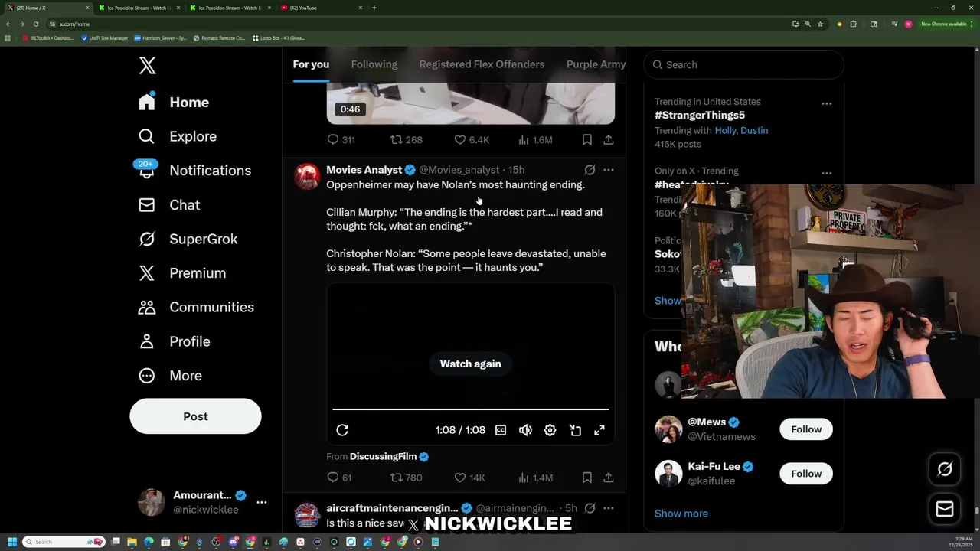The width and height of the screenshot is (980, 551).
Task: Mute the video volume
Action: pos(525,430)
